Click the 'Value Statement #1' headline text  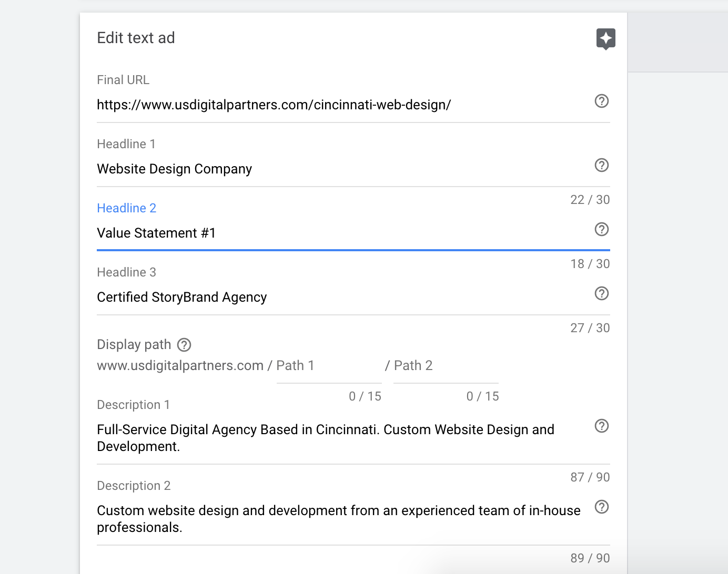tap(156, 233)
